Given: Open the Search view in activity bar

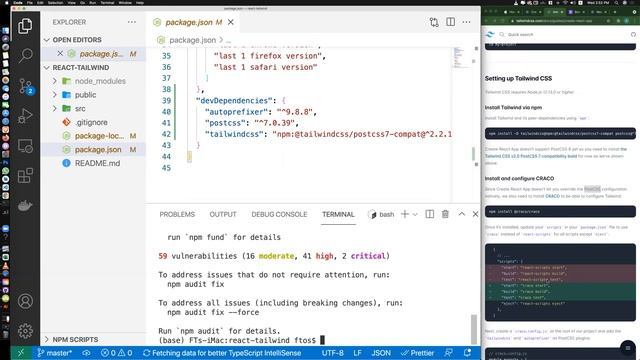Looking at the screenshot, I should pos(25,56).
